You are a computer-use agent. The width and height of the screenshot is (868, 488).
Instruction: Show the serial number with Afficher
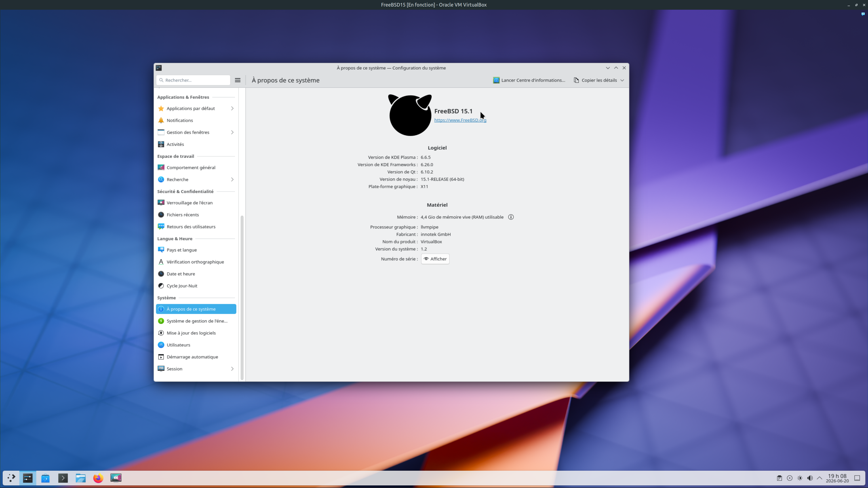435,259
